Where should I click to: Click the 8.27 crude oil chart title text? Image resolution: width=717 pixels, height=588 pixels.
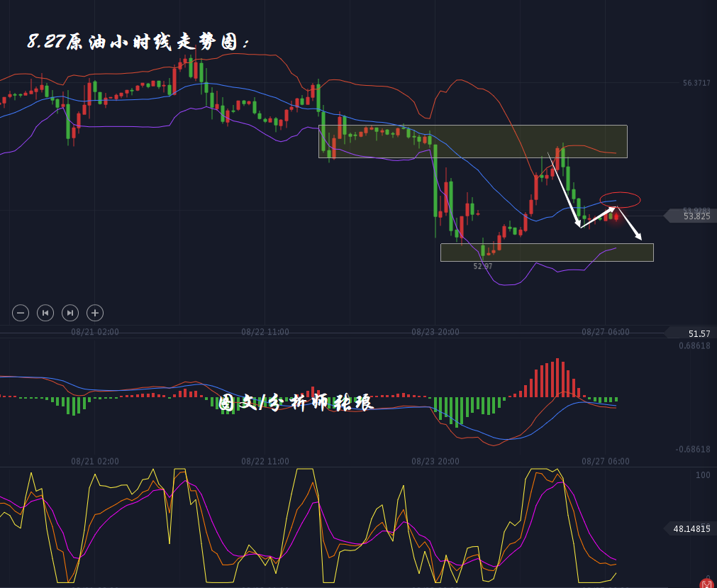[138, 43]
